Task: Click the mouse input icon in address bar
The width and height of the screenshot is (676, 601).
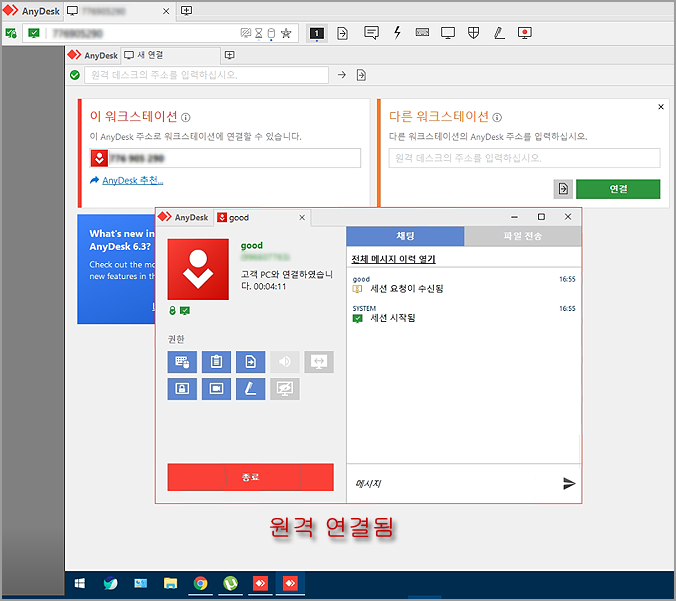Action: pyautogui.click(x=271, y=33)
